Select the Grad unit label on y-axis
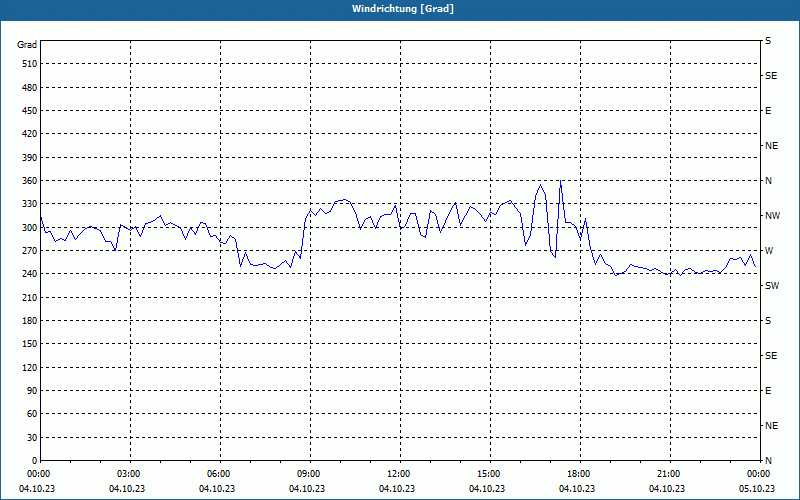 pos(27,45)
